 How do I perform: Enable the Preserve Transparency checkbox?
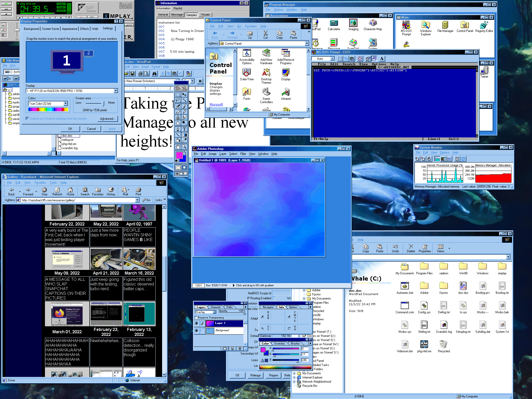point(196,318)
